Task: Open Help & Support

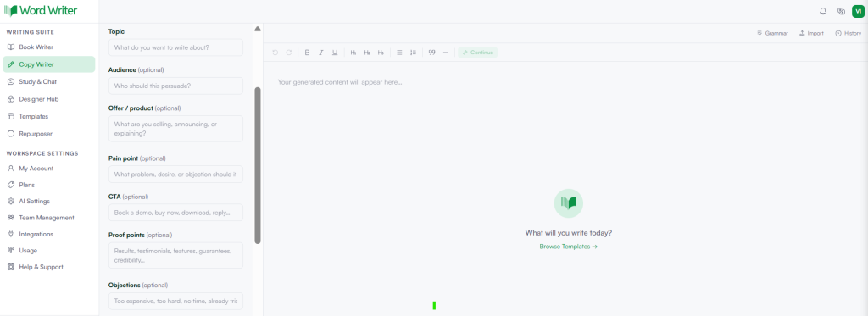Action: click(48, 267)
